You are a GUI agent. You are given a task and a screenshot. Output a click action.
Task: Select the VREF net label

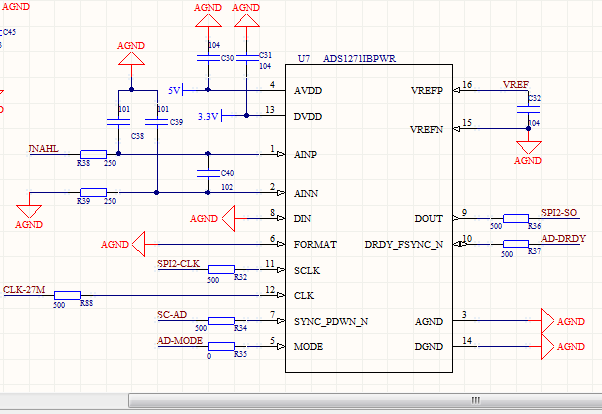click(516, 84)
